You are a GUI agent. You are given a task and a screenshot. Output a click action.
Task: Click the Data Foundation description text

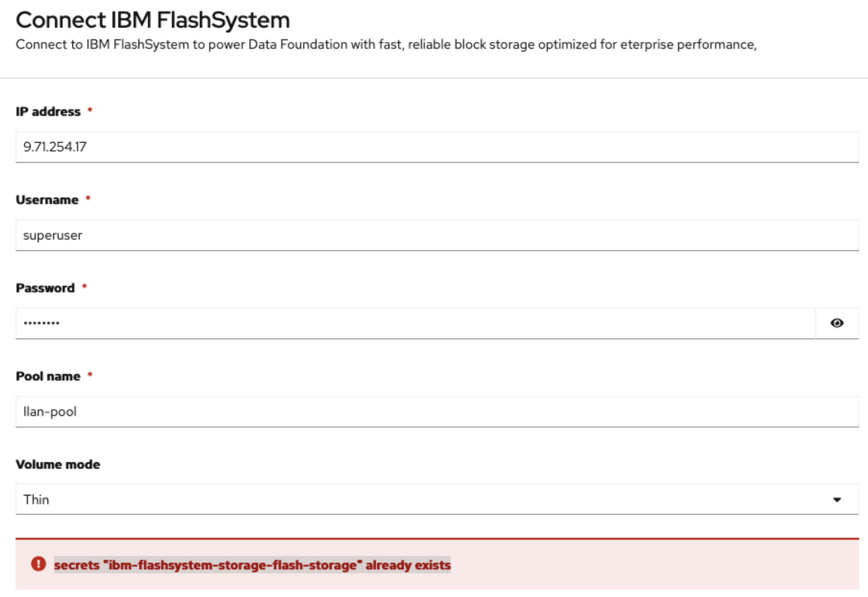[386, 44]
